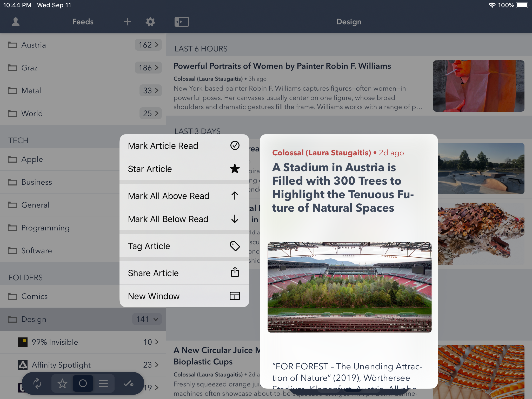
Task: Switch filter to starred articles
Action: coord(62,383)
